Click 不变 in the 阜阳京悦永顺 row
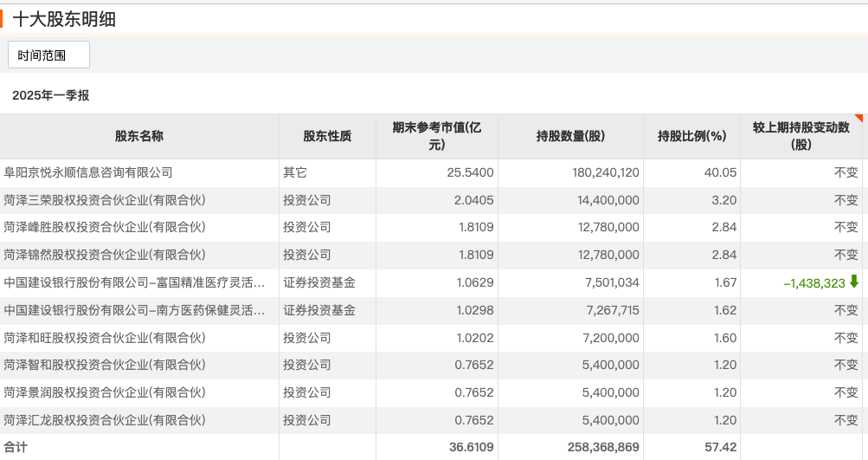Image resolution: width=868 pixels, height=460 pixels. pos(846,172)
